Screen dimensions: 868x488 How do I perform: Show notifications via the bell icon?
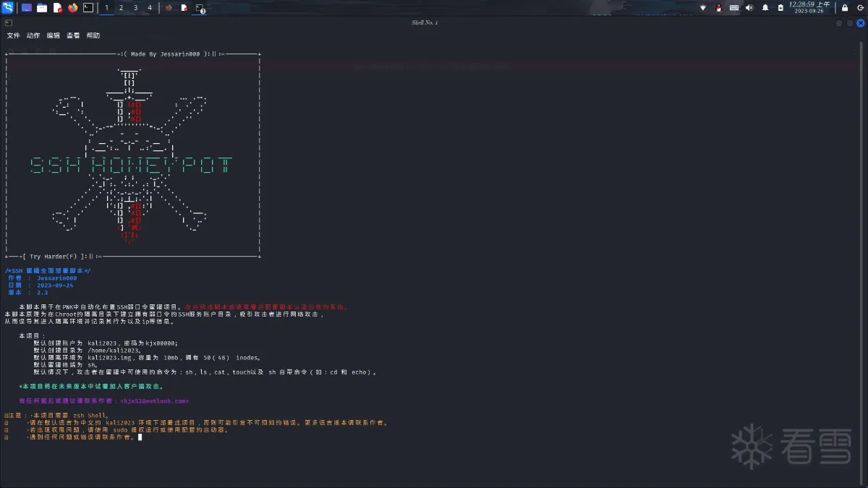pyautogui.click(x=765, y=8)
